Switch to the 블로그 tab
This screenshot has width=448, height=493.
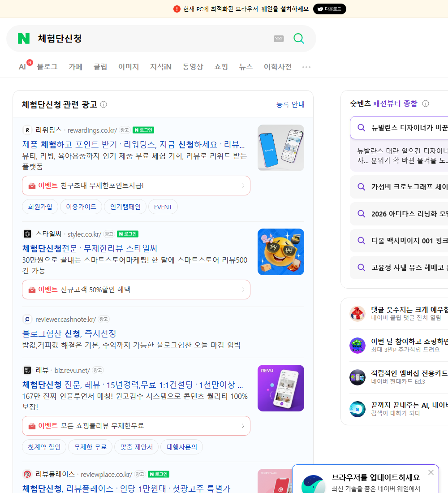tap(47, 67)
